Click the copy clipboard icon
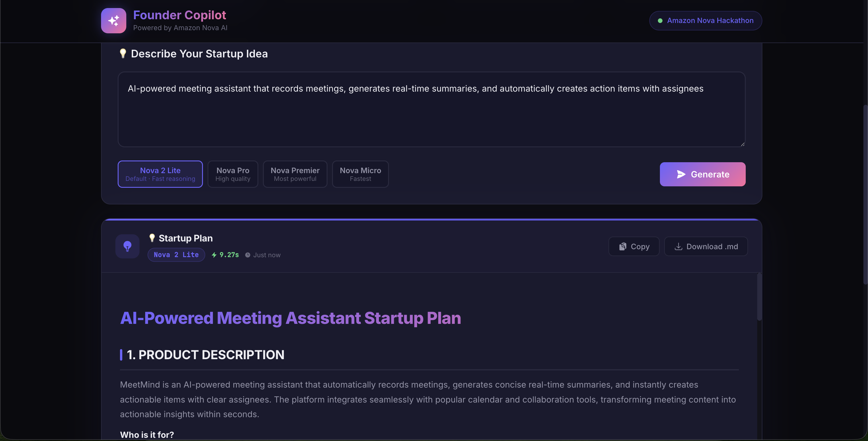 [622, 246]
